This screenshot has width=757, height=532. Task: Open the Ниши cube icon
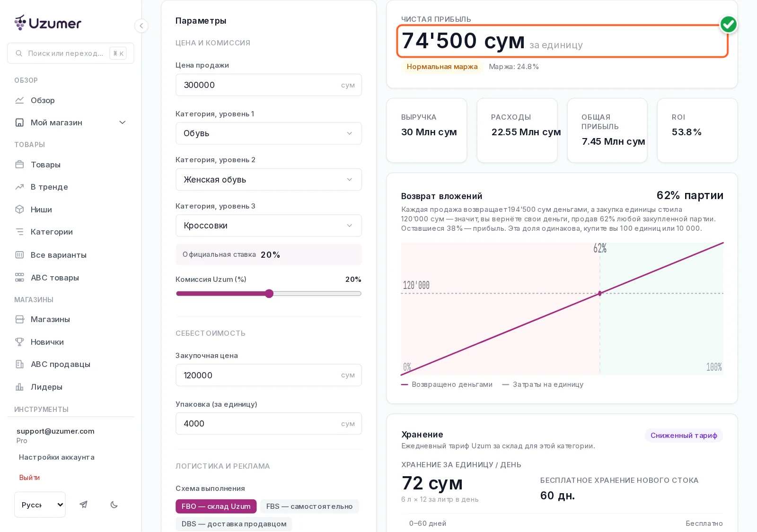click(x=19, y=209)
